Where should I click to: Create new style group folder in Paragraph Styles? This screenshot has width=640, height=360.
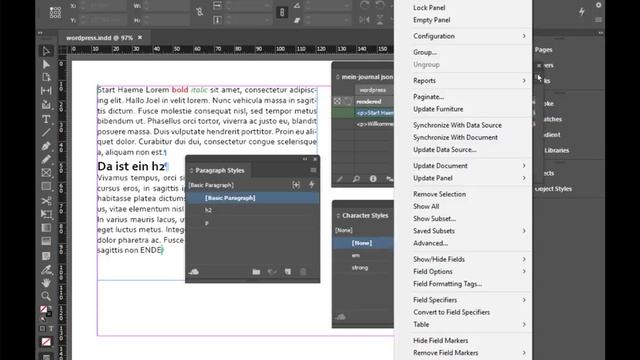(x=256, y=271)
